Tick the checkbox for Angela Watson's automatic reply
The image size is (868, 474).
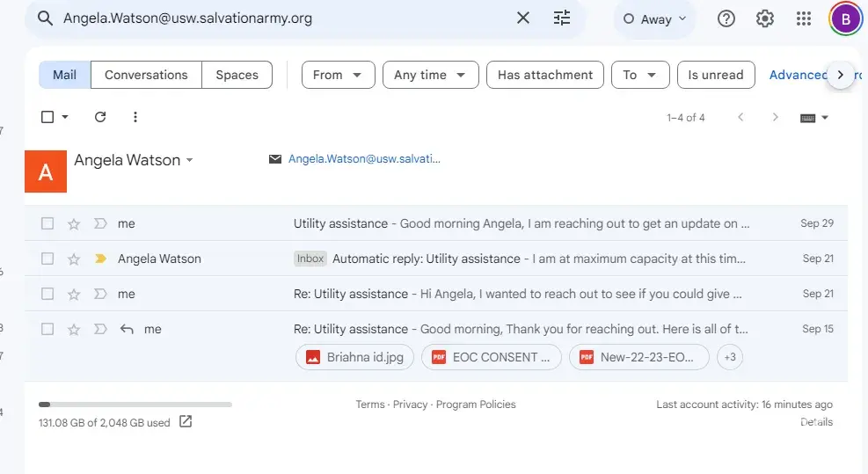tap(47, 259)
